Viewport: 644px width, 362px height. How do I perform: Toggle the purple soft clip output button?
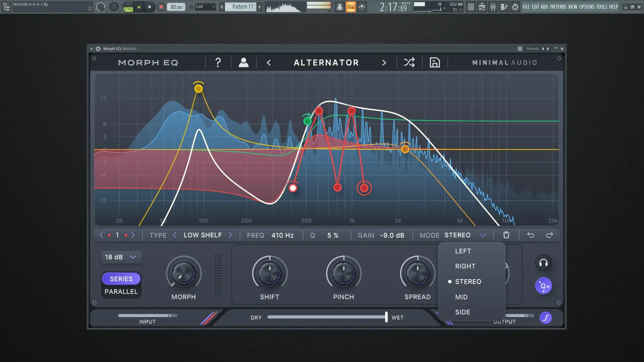(x=546, y=318)
